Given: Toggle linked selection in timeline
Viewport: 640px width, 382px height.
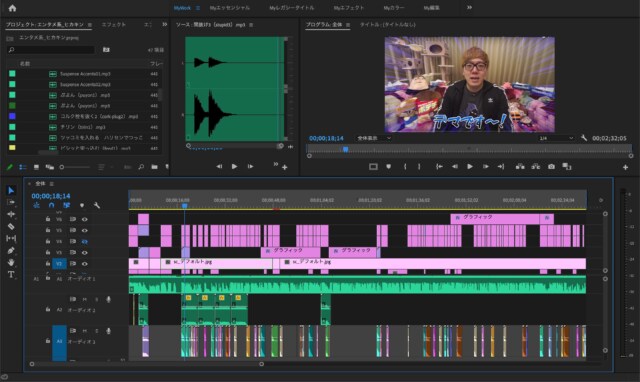Looking at the screenshot, I should point(67,205).
